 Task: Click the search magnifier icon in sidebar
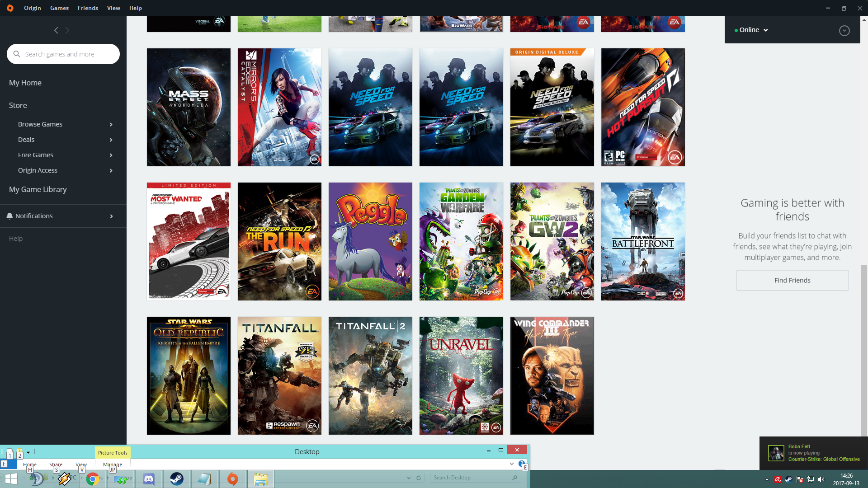pyautogui.click(x=17, y=54)
